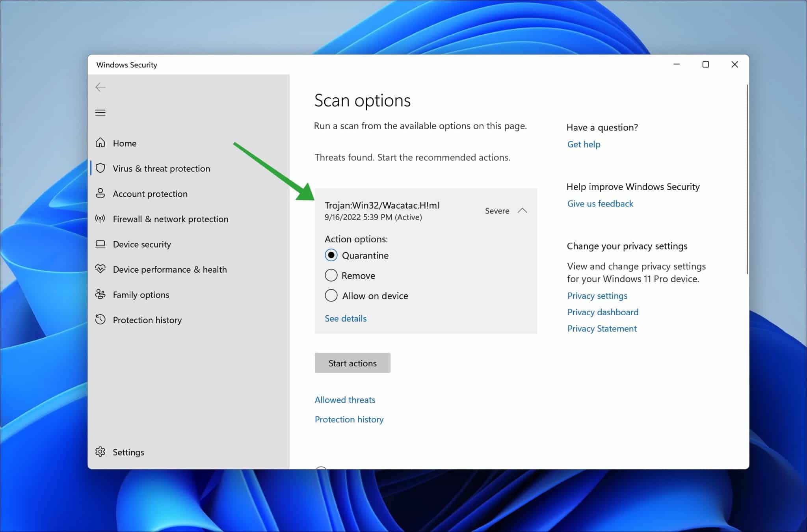This screenshot has height=532, width=807.
Task: Open the Allowed threats link
Action: point(345,400)
